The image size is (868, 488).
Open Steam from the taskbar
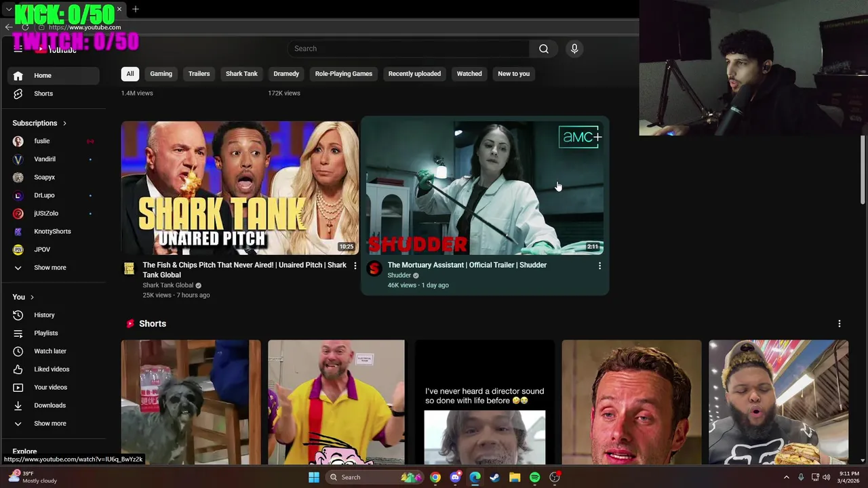click(x=495, y=477)
